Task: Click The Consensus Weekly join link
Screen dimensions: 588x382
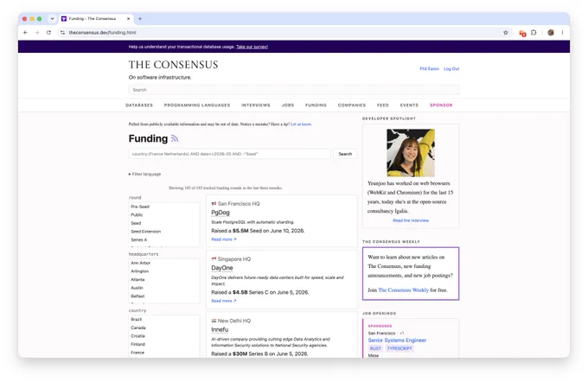Action: coord(403,290)
